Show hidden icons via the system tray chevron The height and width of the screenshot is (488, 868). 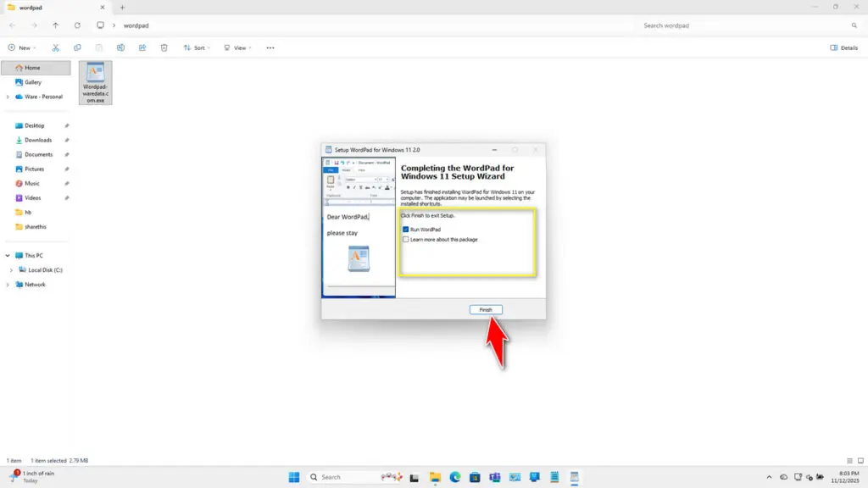[769, 477]
